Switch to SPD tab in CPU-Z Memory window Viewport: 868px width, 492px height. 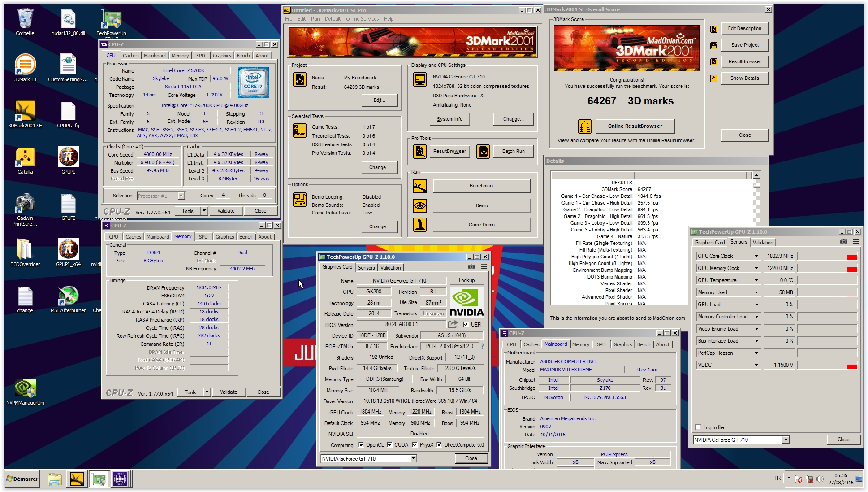click(203, 237)
